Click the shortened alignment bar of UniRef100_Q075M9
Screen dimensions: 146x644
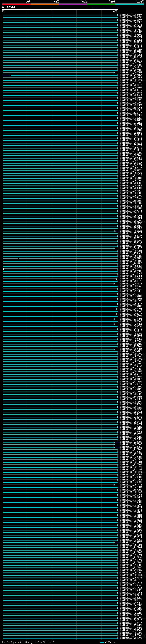(x=59, y=73)
